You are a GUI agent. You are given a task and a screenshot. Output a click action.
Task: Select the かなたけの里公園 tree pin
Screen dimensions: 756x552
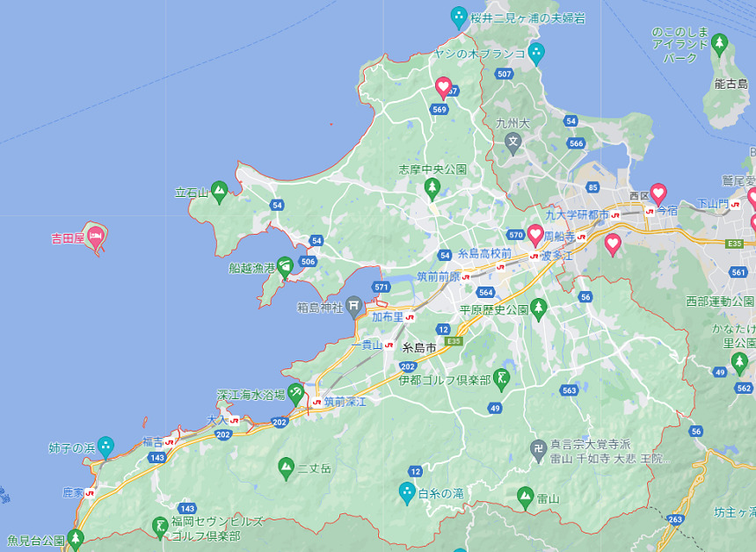(739, 364)
